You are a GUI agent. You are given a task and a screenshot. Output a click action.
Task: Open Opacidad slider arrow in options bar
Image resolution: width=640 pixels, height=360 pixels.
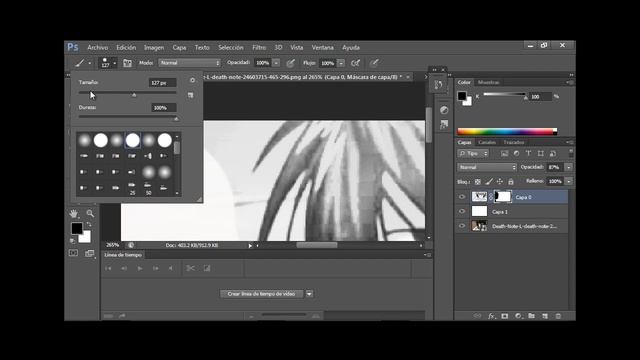tap(276, 63)
